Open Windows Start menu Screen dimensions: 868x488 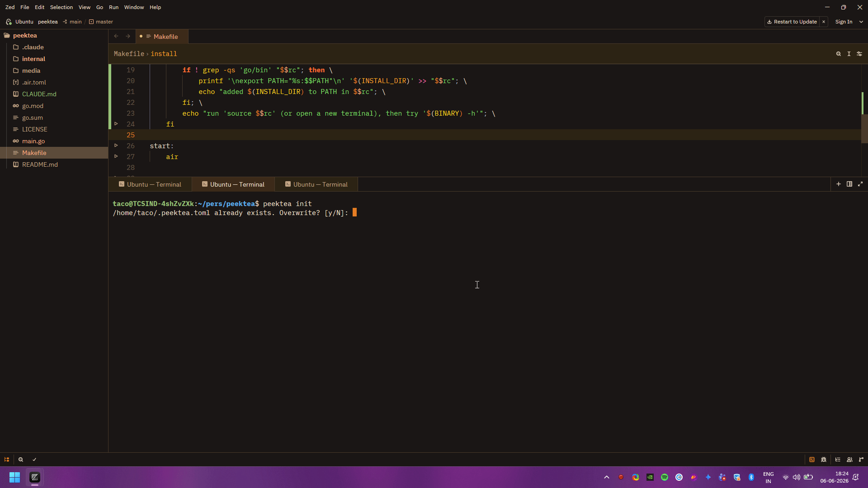(x=14, y=477)
